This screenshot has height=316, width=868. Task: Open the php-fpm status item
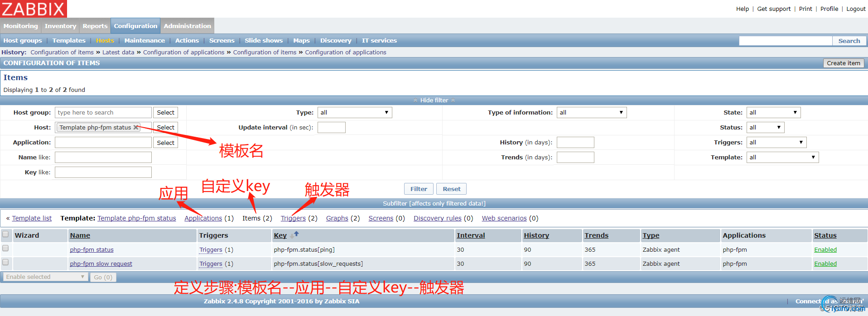(x=92, y=249)
